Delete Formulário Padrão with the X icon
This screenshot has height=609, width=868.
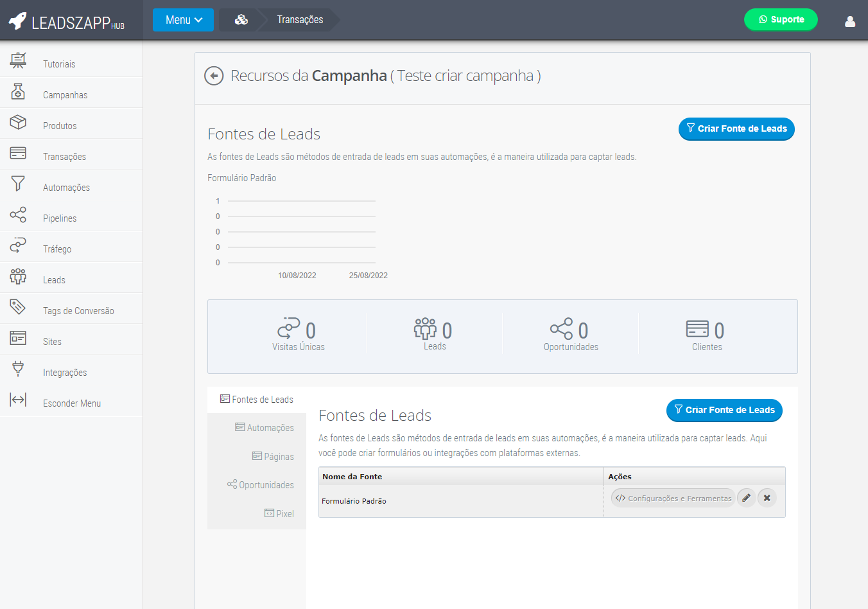click(x=767, y=498)
